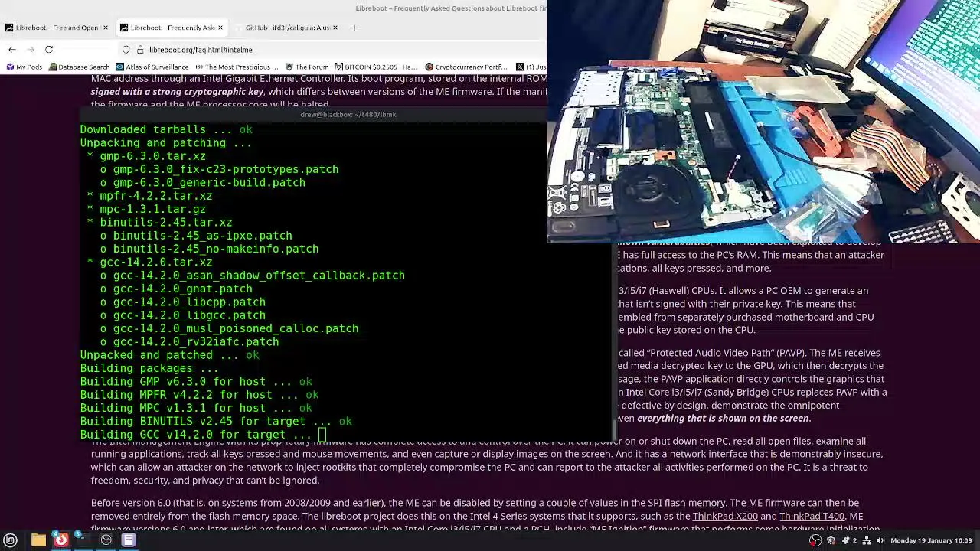Viewport: 980px width, 551px height.
Task: Click 'binutils-2.45_no-makeinfo.patch' terminal line
Action: pos(209,249)
